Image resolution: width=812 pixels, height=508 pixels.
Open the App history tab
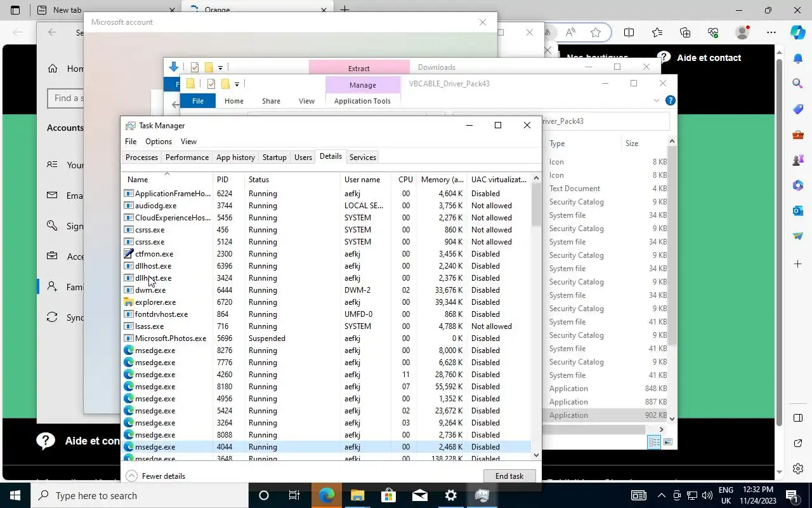pos(235,157)
